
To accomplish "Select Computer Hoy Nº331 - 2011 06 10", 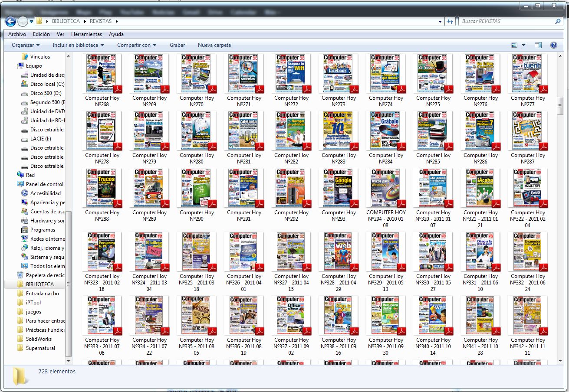I will (x=481, y=262).
